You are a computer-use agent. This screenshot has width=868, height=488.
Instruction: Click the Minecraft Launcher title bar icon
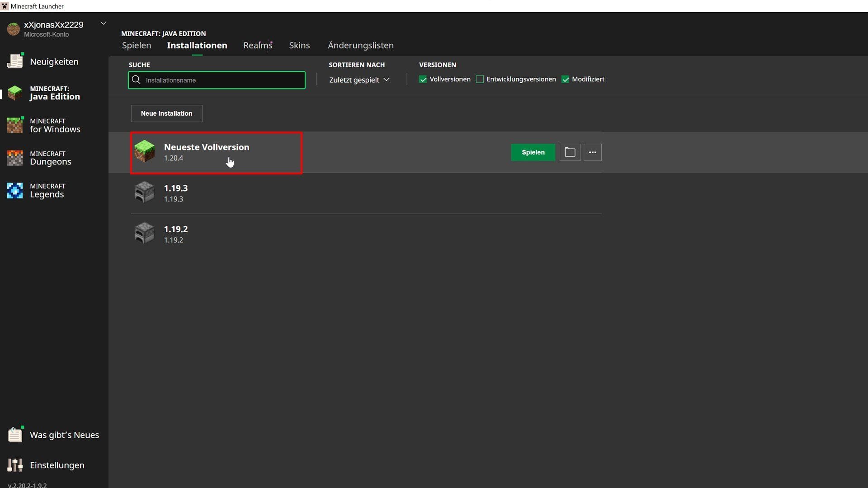[x=5, y=6]
